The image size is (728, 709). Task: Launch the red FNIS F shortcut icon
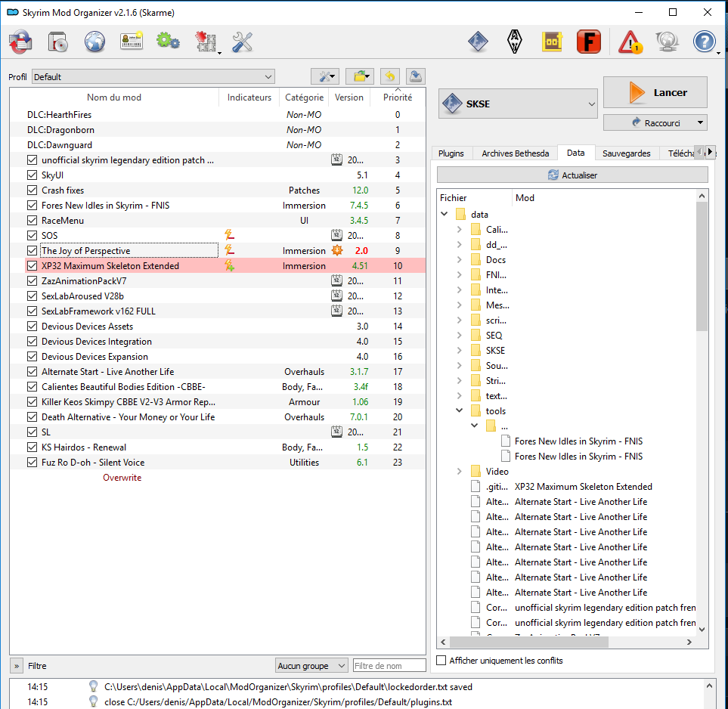[x=589, y=42]
